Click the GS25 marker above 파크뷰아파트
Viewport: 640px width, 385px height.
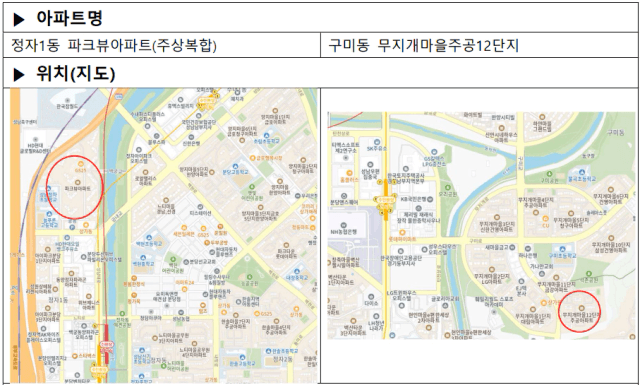pos(80,163)
